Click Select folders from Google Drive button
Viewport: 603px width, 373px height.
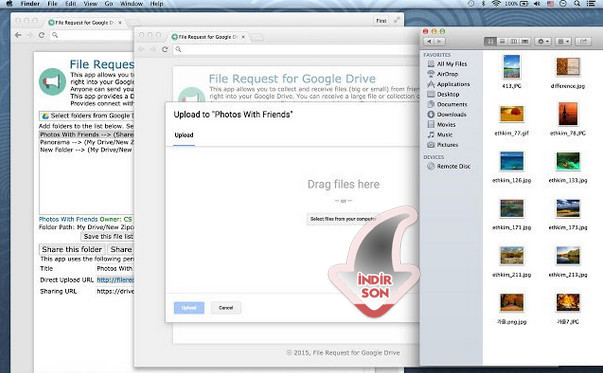[x=87, y=116]
